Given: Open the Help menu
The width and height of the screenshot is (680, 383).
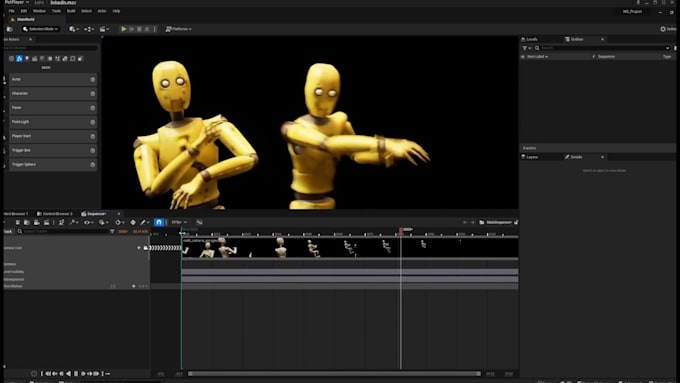Looking at the screenshot, I should point(116,11).
